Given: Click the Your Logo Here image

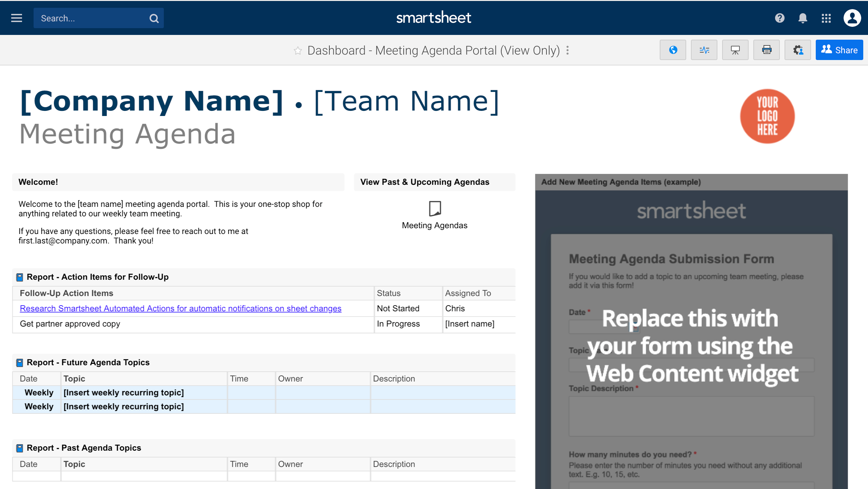Looking at the screenshot, I should point(767,116).
